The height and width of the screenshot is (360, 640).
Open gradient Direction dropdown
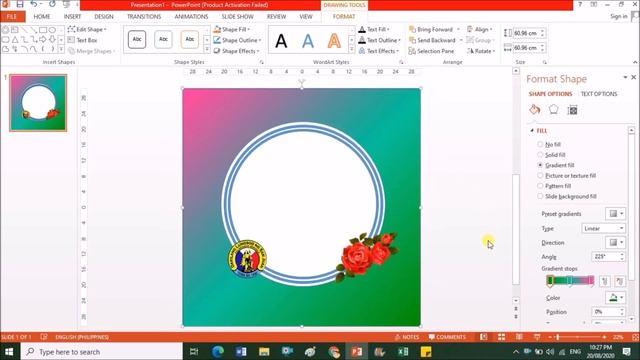point(616,242)
